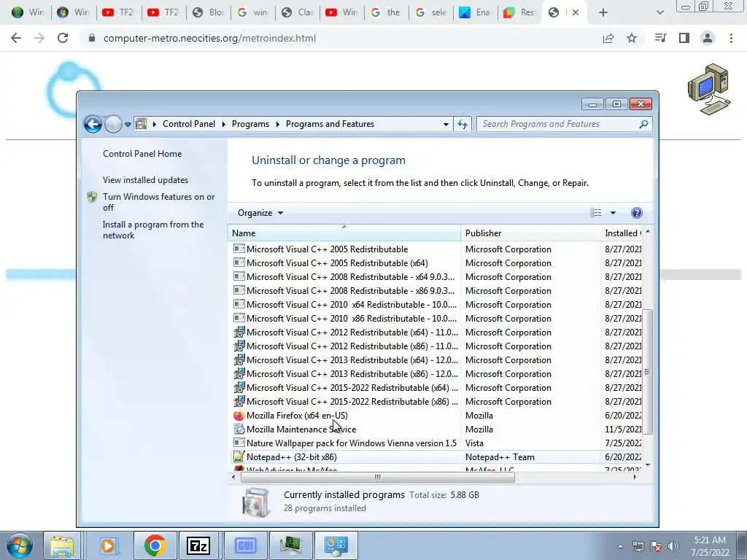The height and width of the screenshot is (560, 747).
Task: Close the current Chrome tab
Action: point(576,12)
